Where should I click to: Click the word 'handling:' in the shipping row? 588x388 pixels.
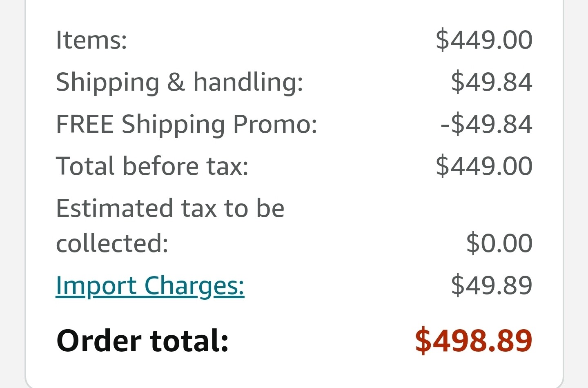[248, 82]
